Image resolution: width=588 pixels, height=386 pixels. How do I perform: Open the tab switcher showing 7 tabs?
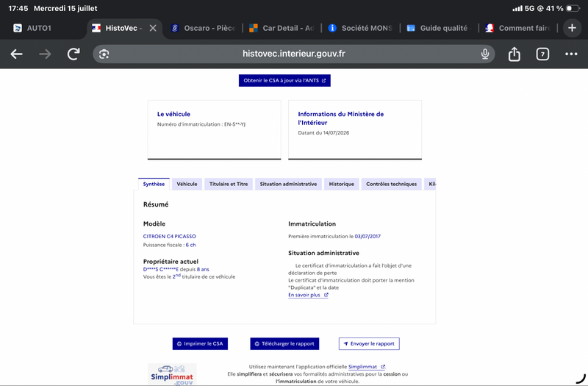pyautogui.click(x=542, y=54)
